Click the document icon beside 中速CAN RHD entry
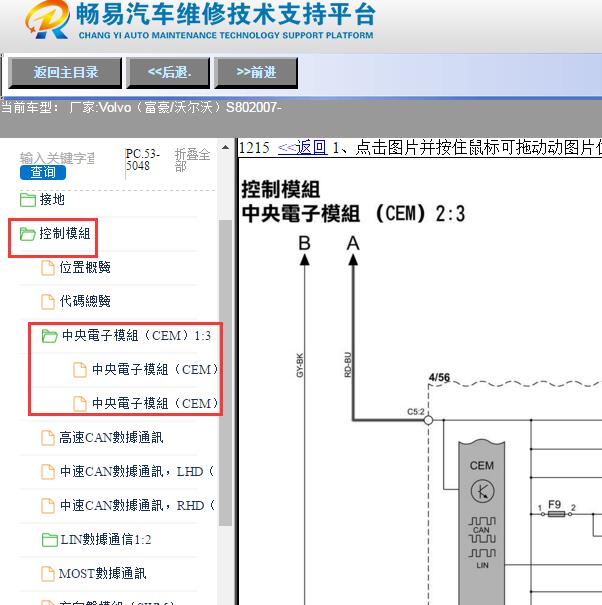The image size is (602, 605). point(48,506)
